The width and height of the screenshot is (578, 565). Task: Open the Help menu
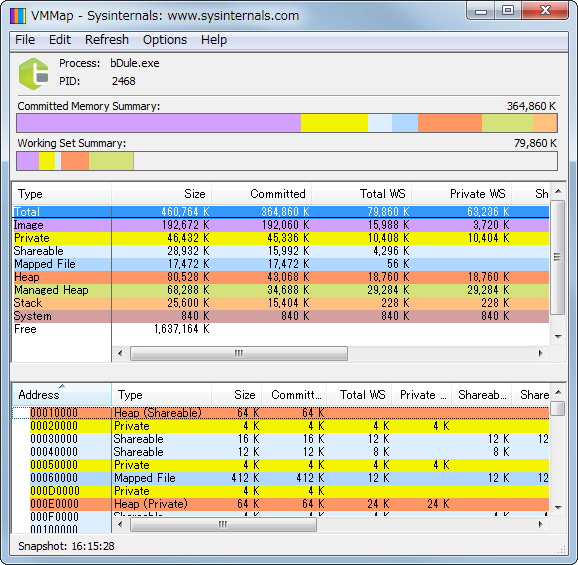214,40
